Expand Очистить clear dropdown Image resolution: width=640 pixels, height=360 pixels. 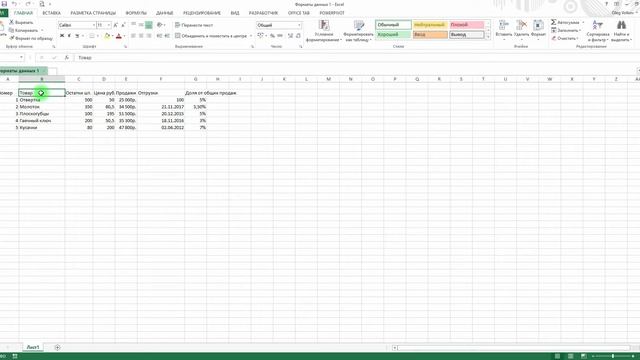tap(578, 38)
